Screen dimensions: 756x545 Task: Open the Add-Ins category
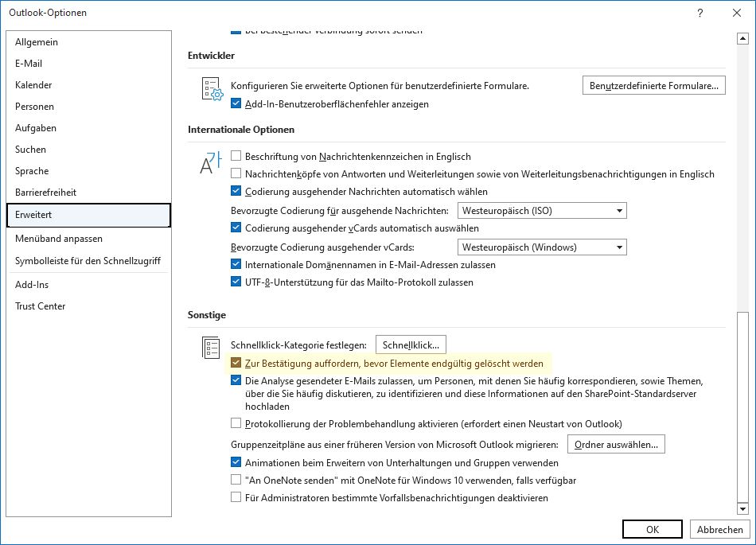(x=88, y=284)
